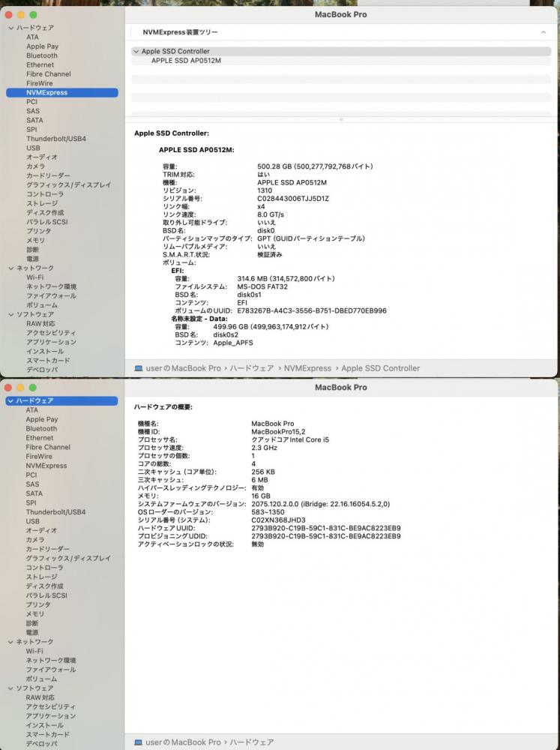The image size is (560, 750).
Task: Collapse ネットワーク chevron in bottom window sidebar
Action: pos(10,642)
